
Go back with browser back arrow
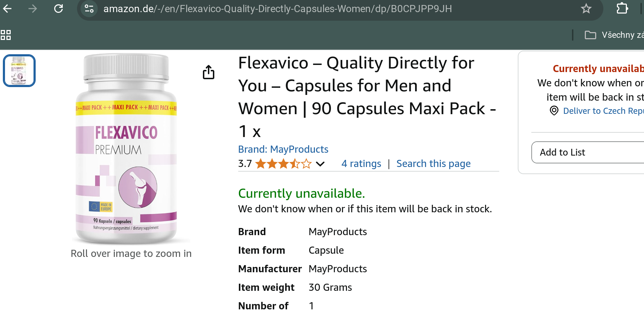point(7,9)
